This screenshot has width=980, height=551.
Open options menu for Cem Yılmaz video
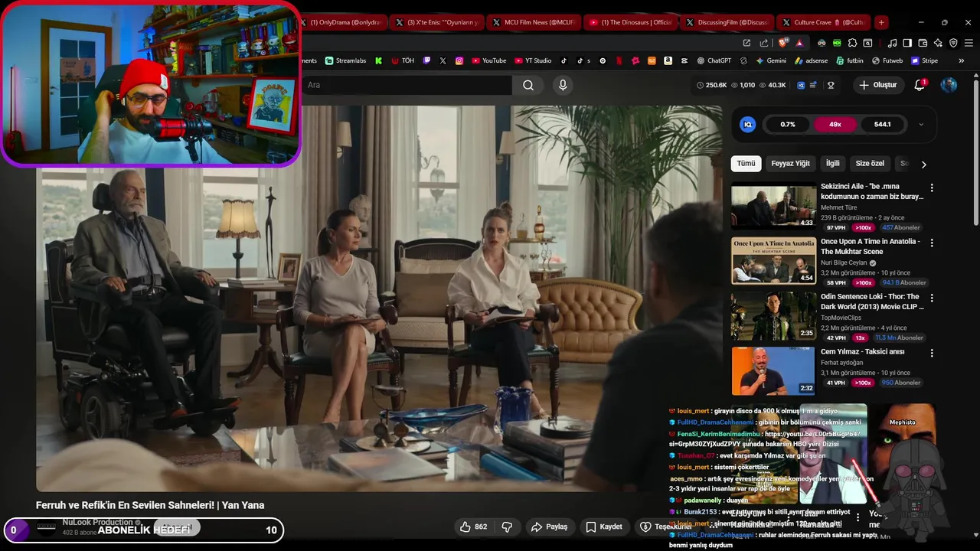pyautogui.click(x=932, y=353)
